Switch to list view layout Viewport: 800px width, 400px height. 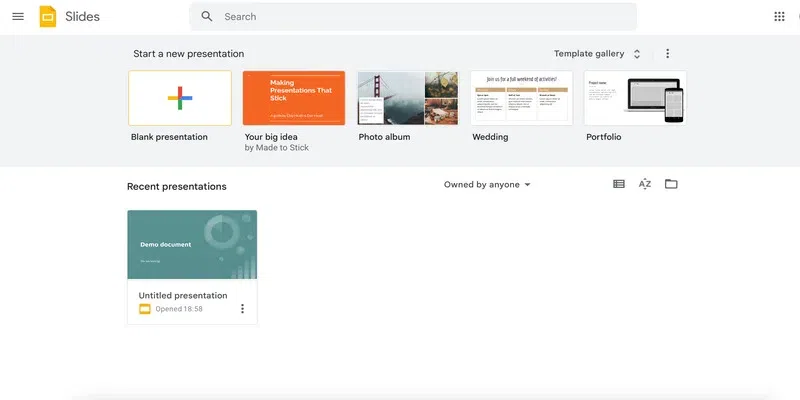(x=619, y=184)
